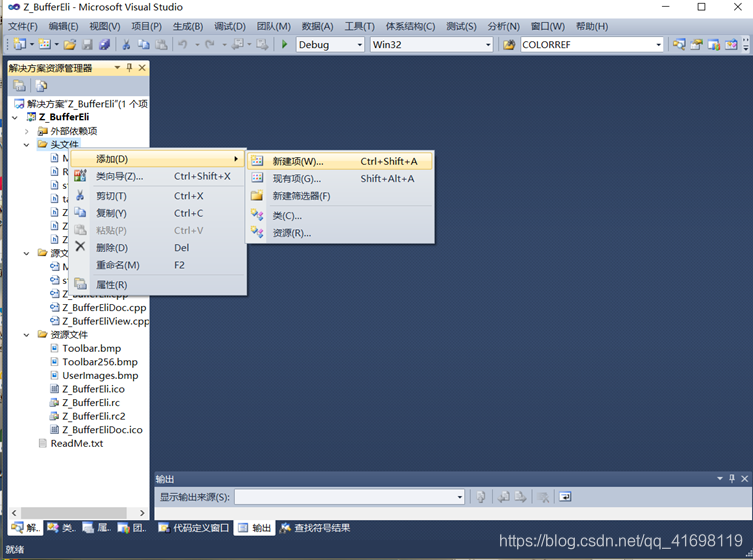Click the Open File folder icon
The image size is (753, 560).
point(70,45)
